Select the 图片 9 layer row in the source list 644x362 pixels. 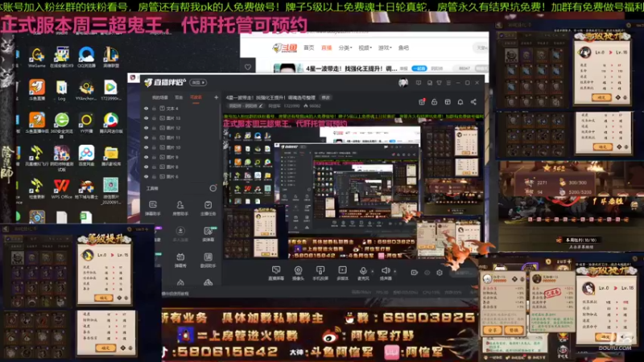point(180,157)
